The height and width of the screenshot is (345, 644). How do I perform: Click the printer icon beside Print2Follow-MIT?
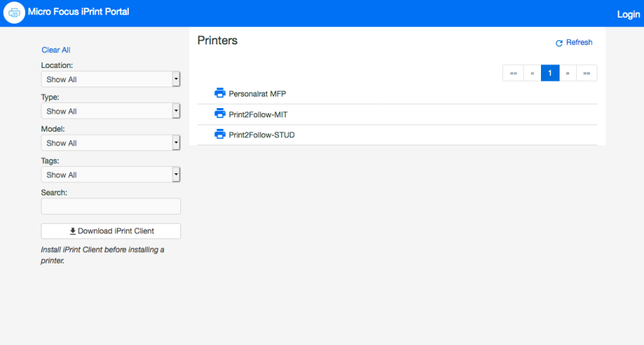point(220,114)
